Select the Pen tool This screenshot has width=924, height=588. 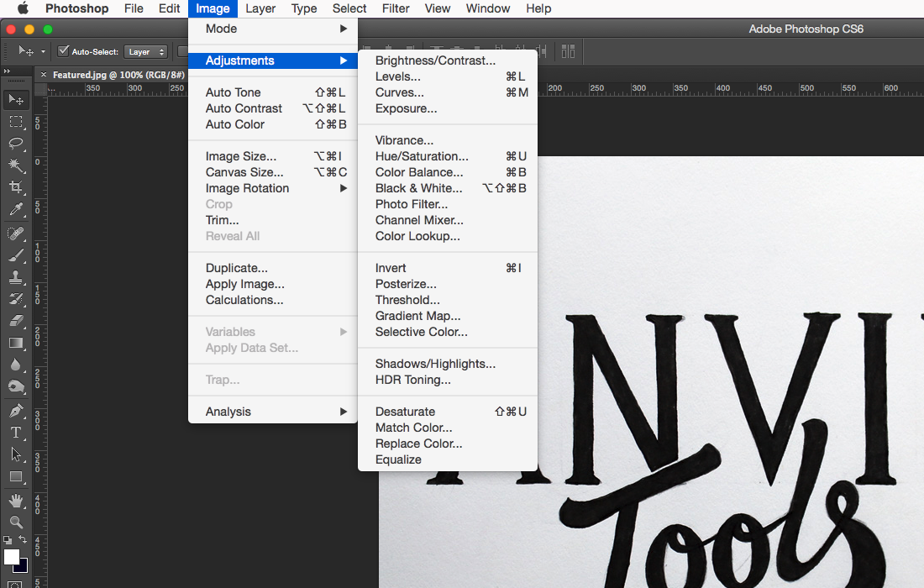coord(16,411)
